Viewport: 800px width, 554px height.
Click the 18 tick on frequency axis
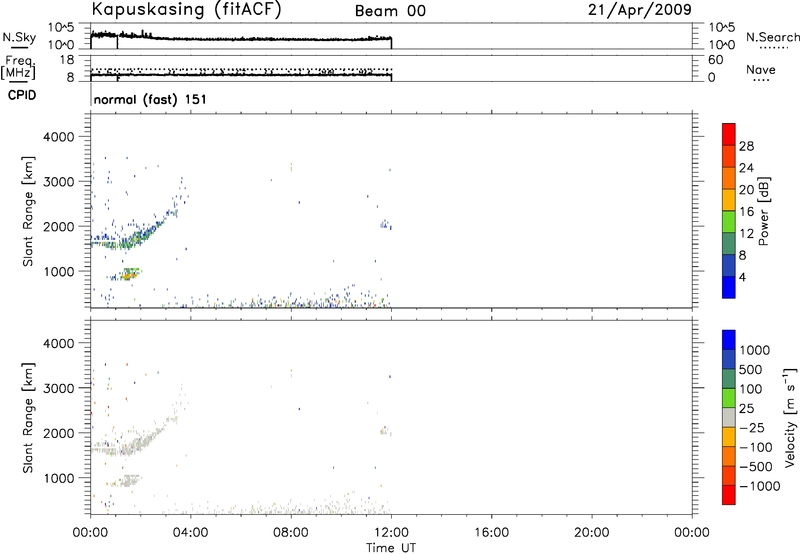[x=67, y=60]
